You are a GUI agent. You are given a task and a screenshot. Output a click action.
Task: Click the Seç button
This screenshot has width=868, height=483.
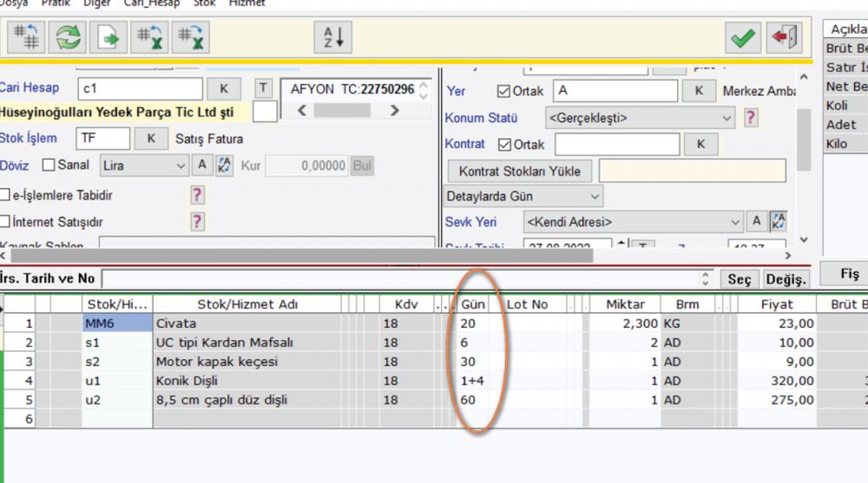pyautogui.click(x=739, y=279)
